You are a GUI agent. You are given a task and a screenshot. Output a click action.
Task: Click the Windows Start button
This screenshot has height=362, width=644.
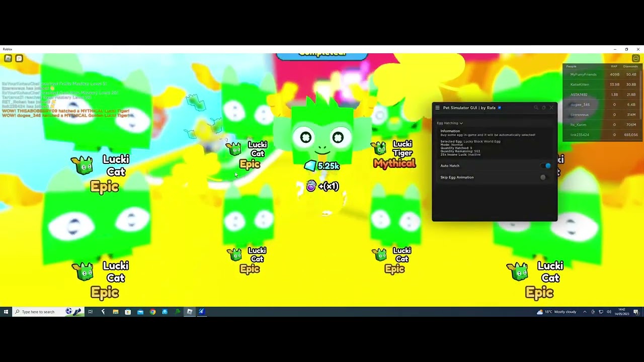[6, 312]
